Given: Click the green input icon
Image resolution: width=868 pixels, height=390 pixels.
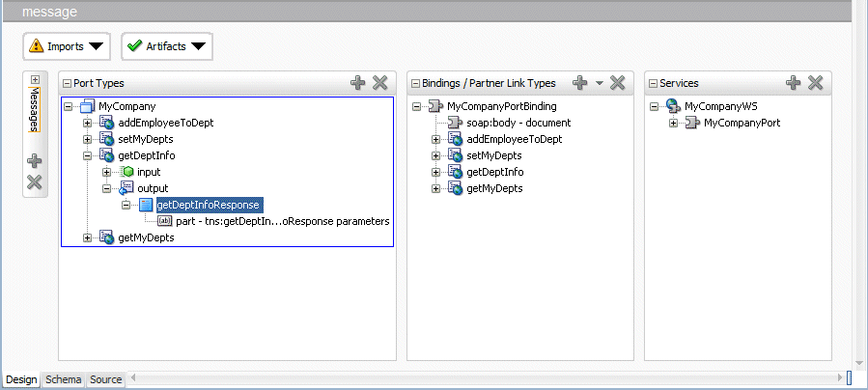Looking at the screenshot, I should [x=126, y=172].
